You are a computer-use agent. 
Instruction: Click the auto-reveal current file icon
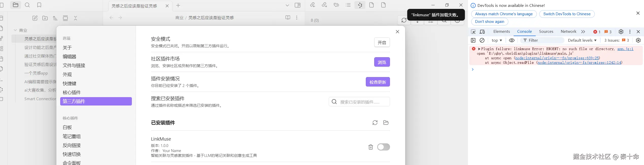pyautogui.click(x=65, y=18)
